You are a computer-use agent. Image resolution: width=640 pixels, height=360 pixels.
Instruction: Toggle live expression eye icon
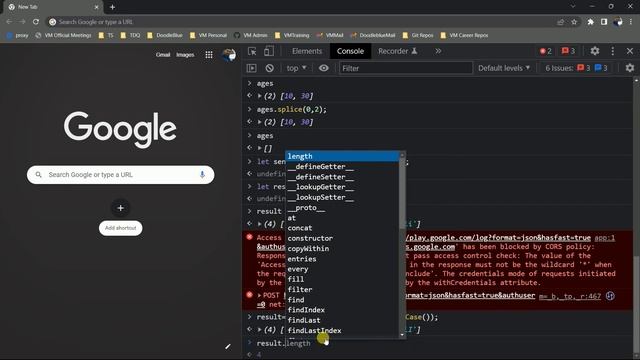324,68
